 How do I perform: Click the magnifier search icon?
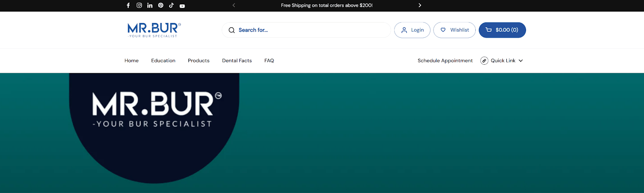pyautogui.click(x=232, y=30)
